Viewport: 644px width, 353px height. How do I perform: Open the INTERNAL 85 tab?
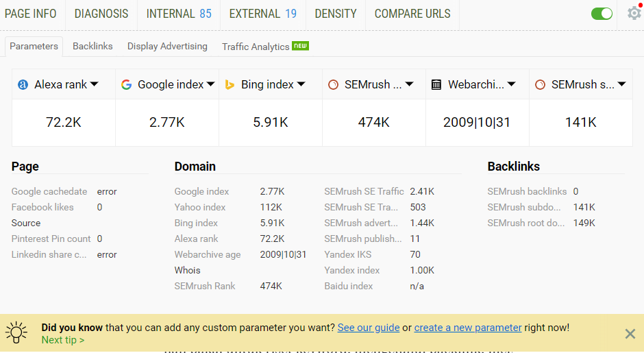179,14
